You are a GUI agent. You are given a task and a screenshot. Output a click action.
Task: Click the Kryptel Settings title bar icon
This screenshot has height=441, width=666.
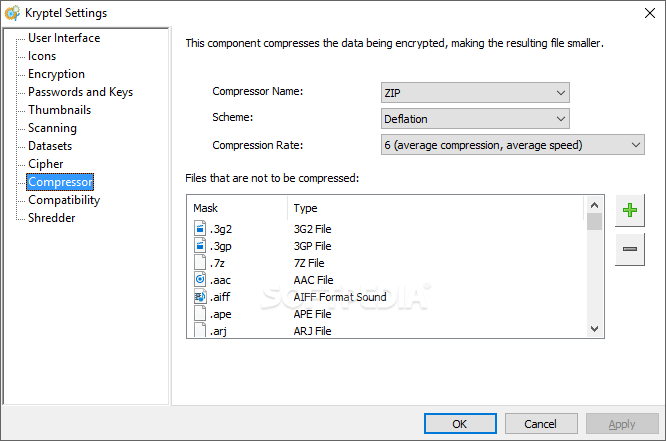click(x=12, y=13)
